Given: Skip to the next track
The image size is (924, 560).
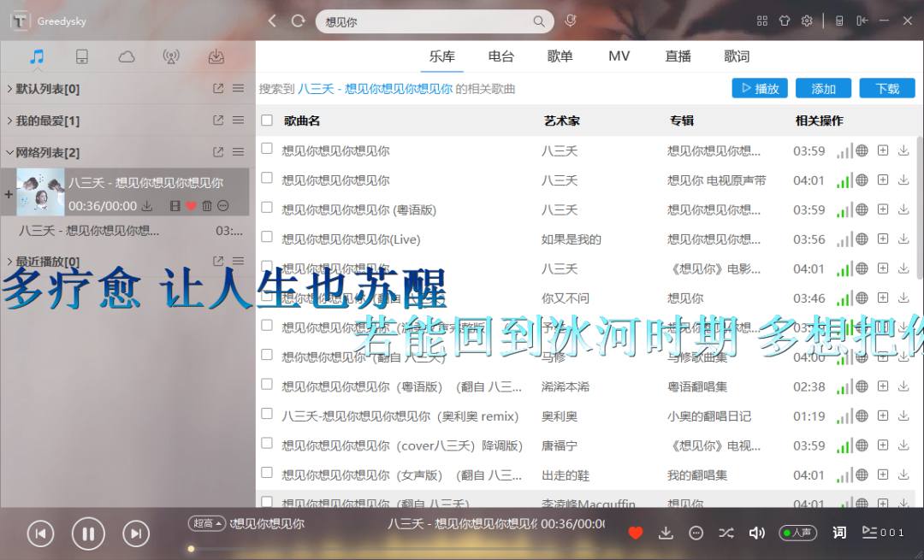Looking at the screenshot, I should click(x=136, y=533).
